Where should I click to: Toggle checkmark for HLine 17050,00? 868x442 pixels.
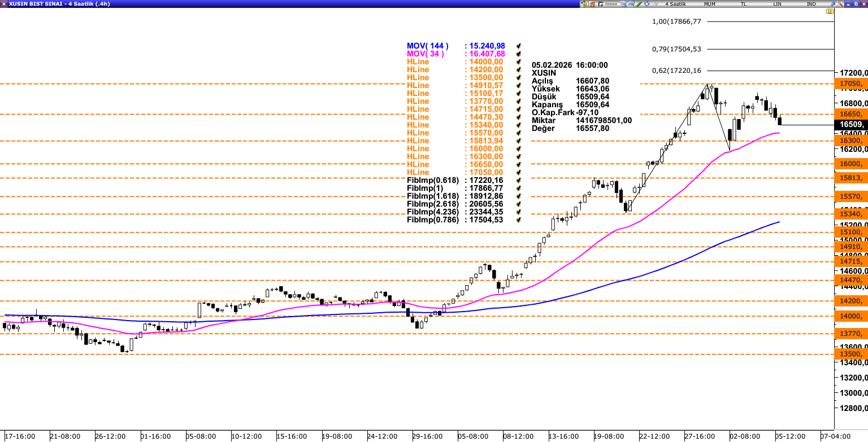(518, 173)
